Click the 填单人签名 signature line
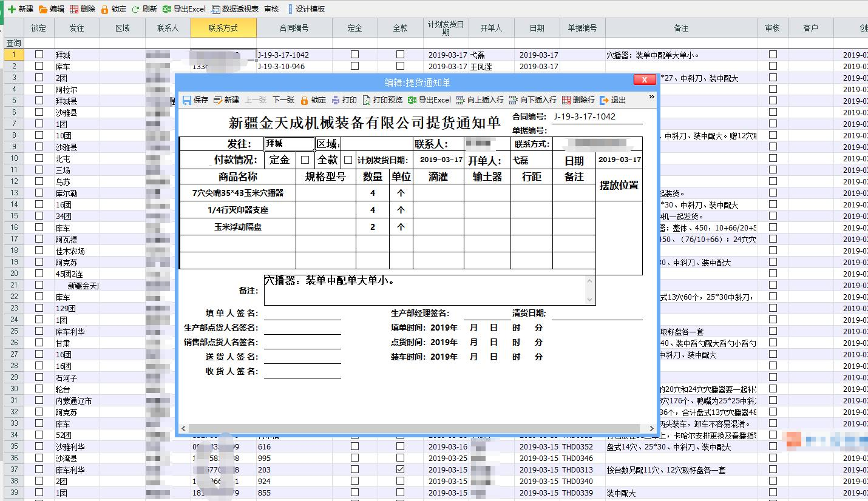The height and width of the screenshot is (501, 868). click(302, 314)
